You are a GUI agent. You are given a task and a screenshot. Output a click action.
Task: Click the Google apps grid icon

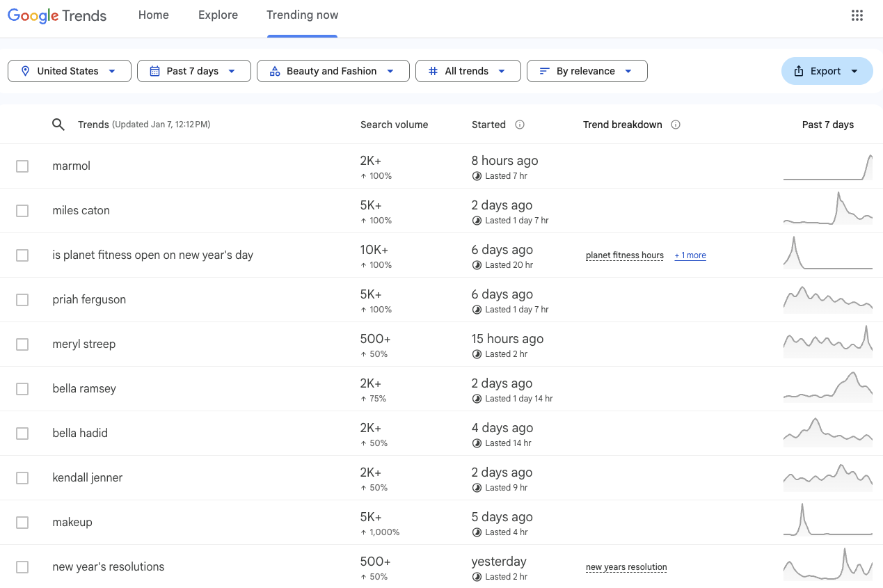[x=857, y=15]
